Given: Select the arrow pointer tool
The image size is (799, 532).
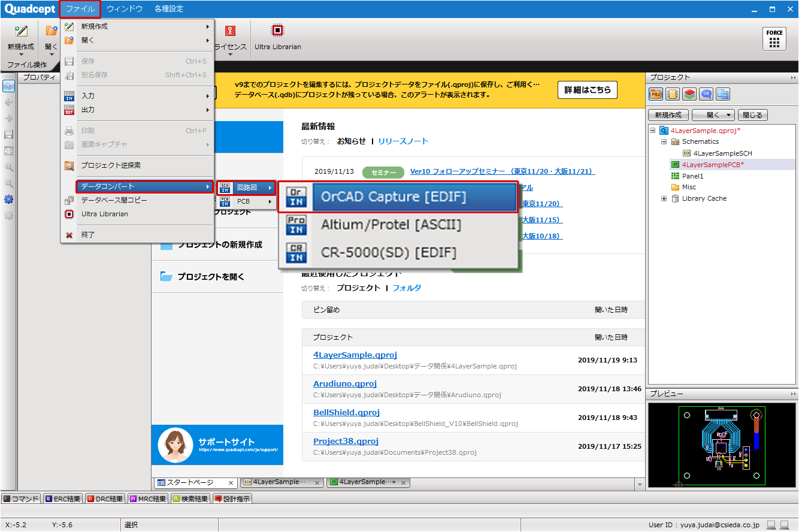Looking at the screenshot, I should point(8,86).
